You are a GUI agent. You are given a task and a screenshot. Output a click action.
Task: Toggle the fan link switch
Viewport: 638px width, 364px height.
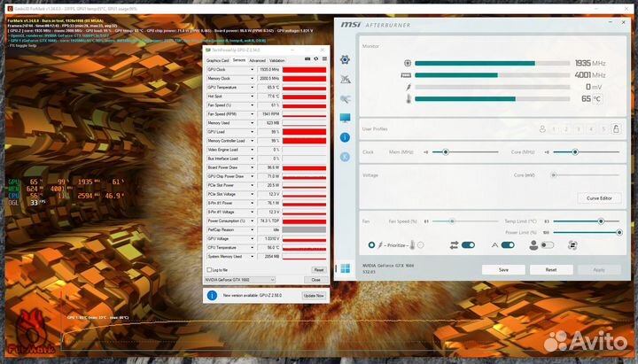[469, 244]
